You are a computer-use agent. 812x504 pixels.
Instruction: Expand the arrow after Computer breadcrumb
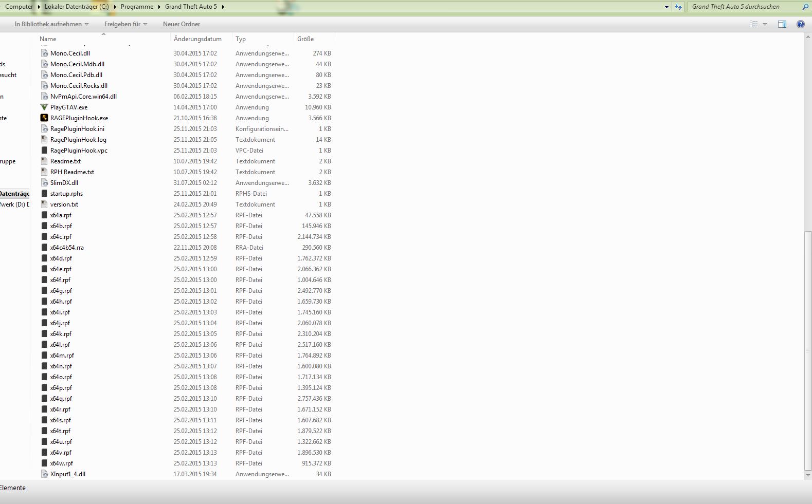tap(39, 7)
